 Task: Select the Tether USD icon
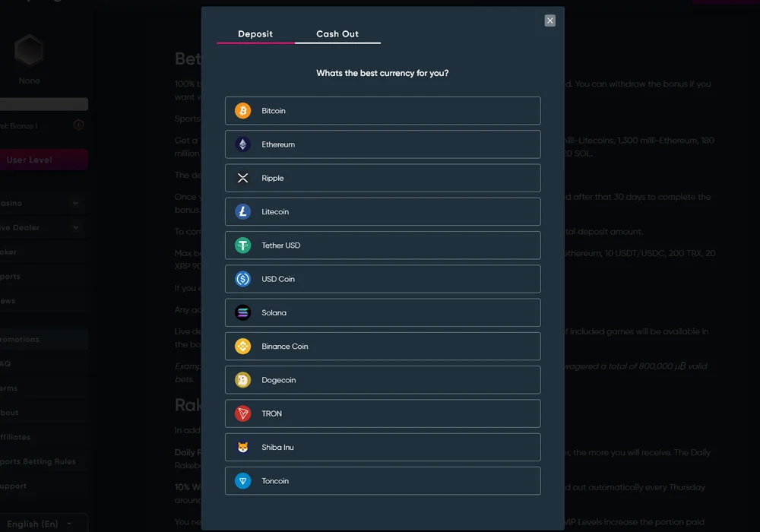pyautogui.click(x=242, y=245)
